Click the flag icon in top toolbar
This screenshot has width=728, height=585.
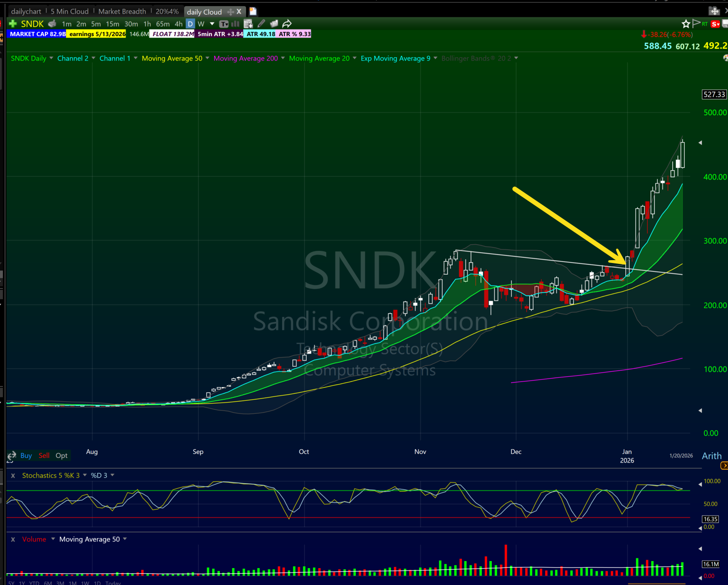click(x=696, y=23)
